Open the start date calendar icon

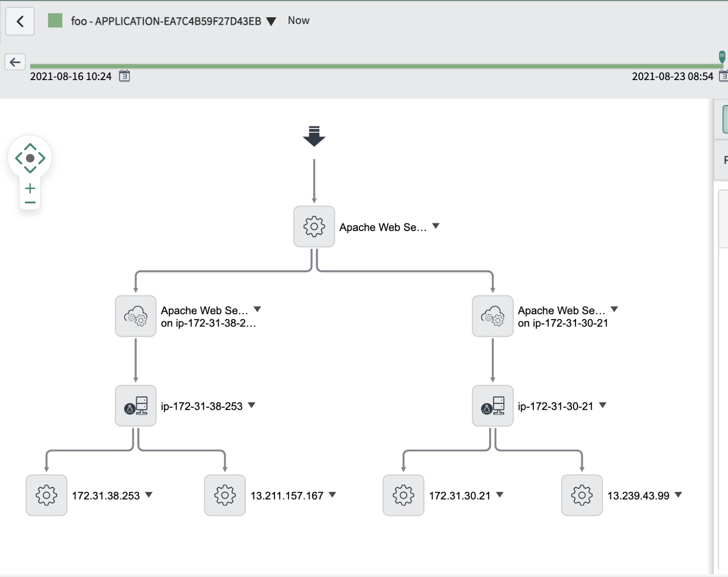click(124, 76)
